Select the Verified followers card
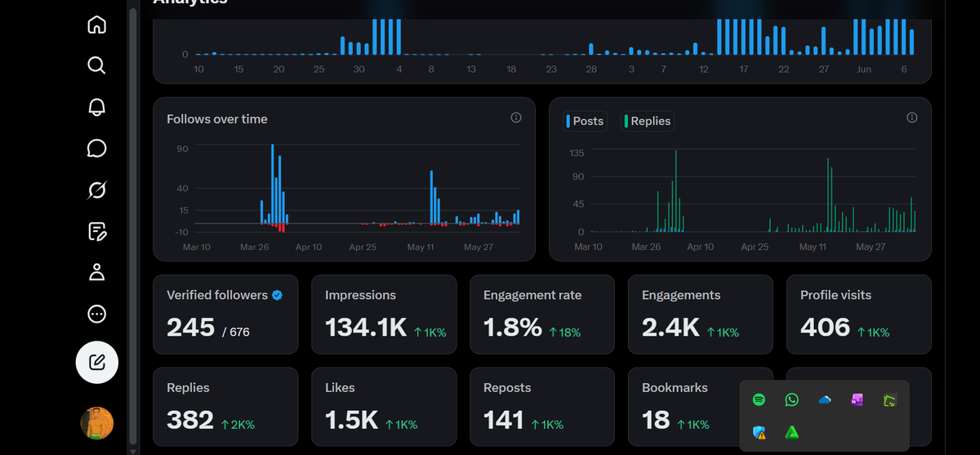 click(225, 314)
